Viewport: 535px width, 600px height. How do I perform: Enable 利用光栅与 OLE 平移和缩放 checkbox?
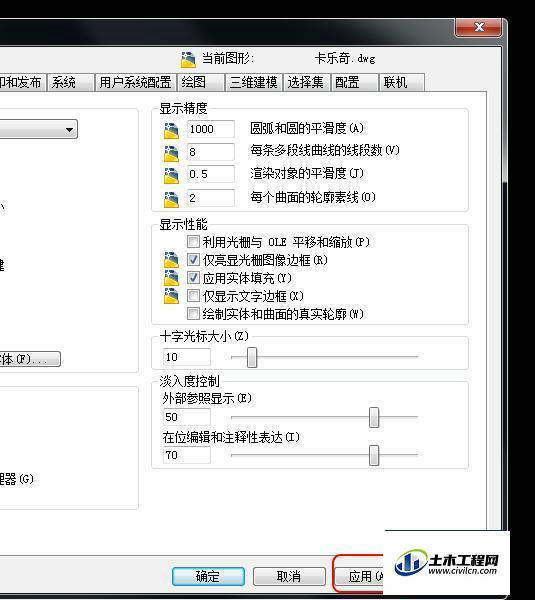pyautogui.click(x=193, y=241)
